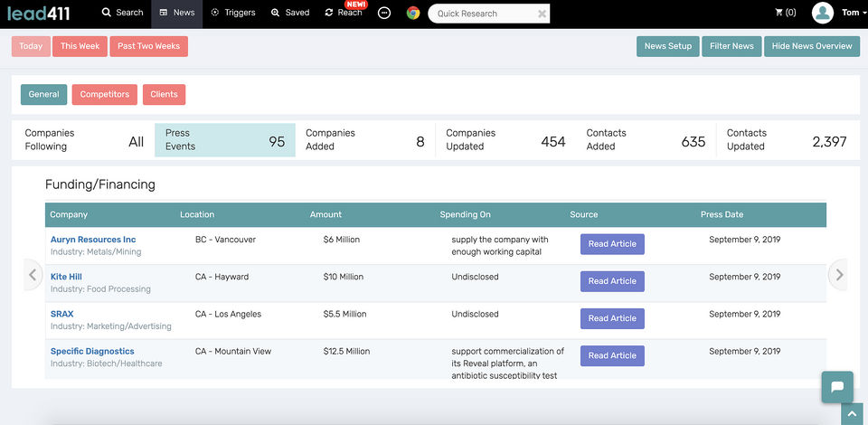Clear the Quick Research field with the X icon
This screenshot has width=868, height=425.
click(x=542, y=14)
